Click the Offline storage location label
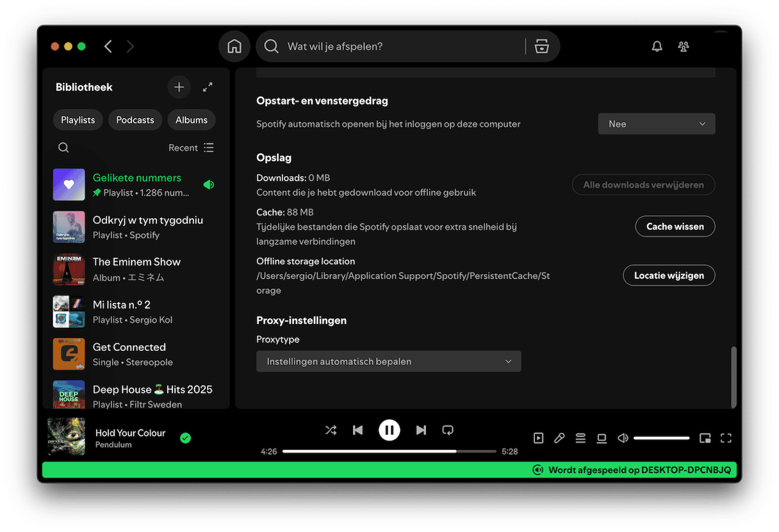The image size is (779, 532). (x=306, y=261)
